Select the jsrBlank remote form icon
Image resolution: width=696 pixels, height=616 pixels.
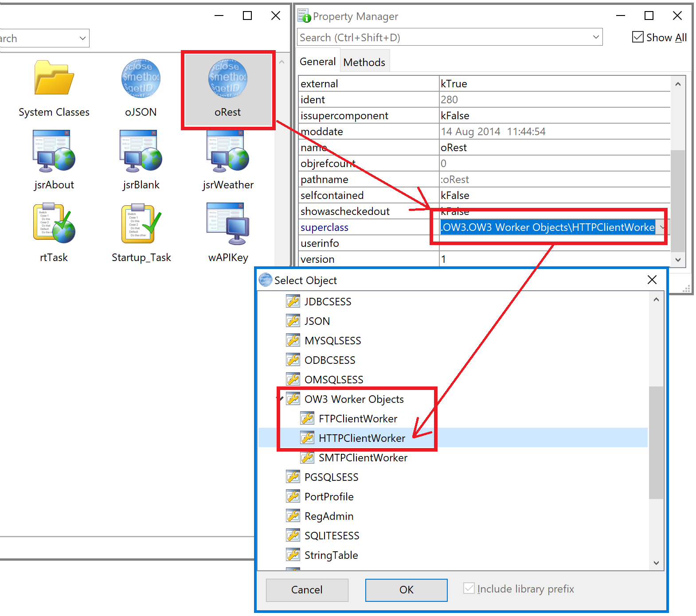coord(141,152)
